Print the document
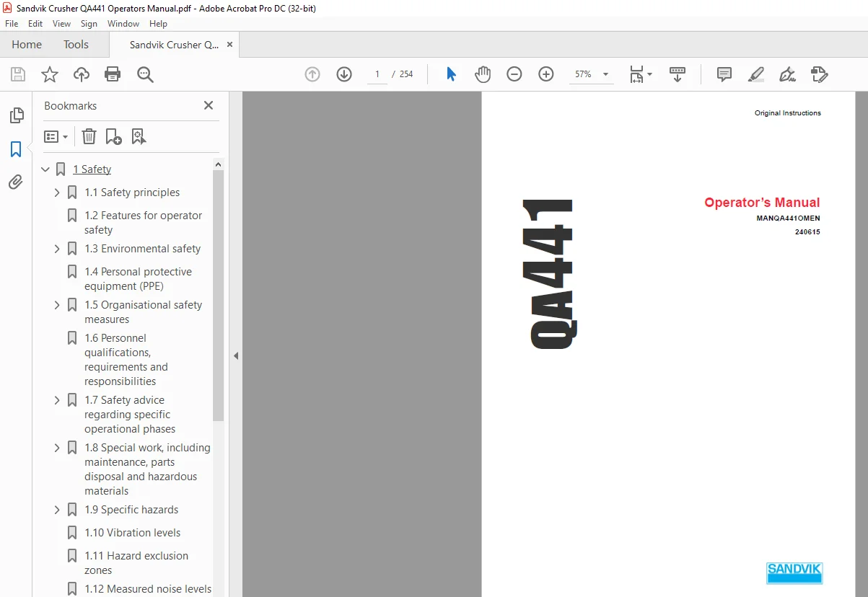The width and height of the screenshot is (868, 597). [x=113, y=74]
